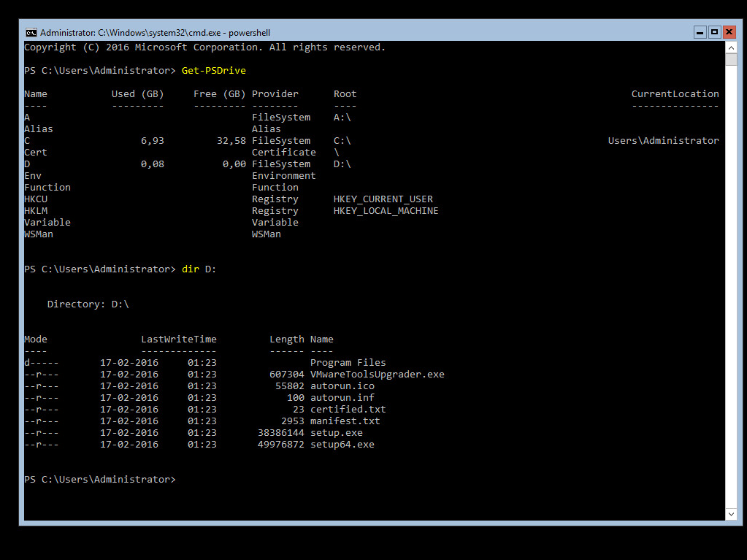Click the cmd.exe icon in the title bar

tap(31, 32)
